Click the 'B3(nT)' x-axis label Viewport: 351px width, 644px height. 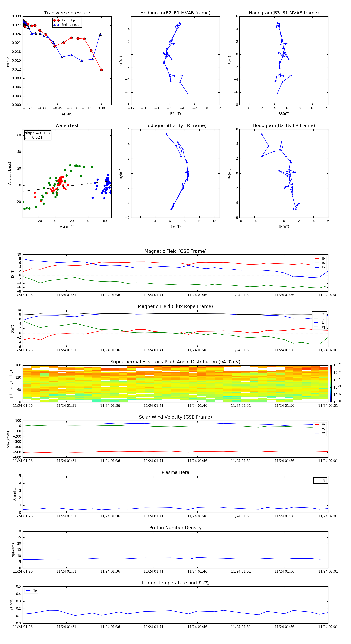[284, 114]
